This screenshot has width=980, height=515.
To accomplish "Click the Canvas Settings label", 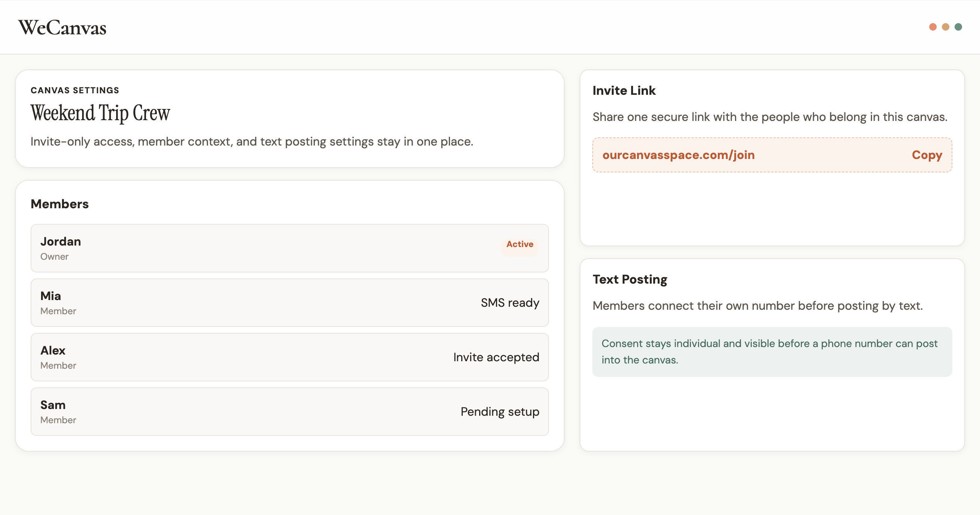I will pos(75,90).
